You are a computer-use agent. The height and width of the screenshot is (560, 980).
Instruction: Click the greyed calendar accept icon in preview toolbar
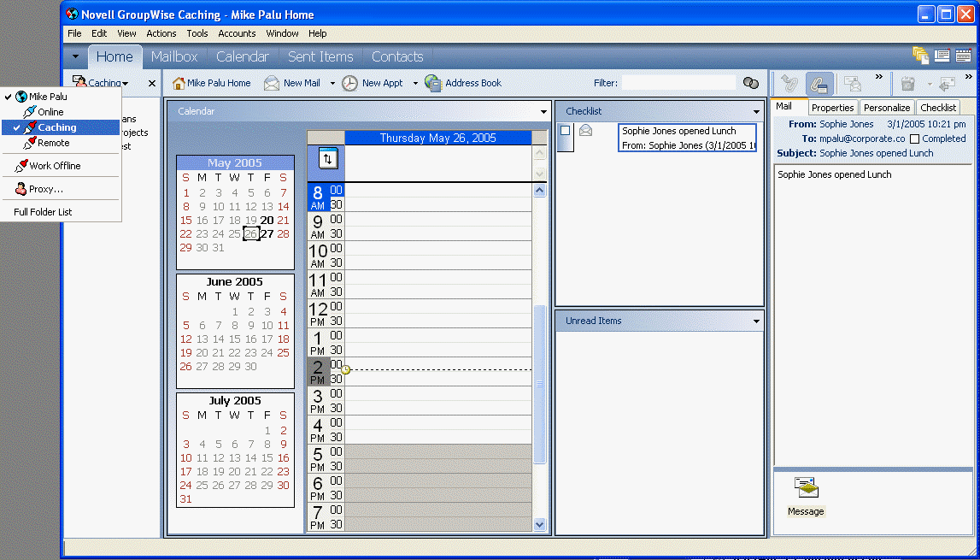point(908,83)
